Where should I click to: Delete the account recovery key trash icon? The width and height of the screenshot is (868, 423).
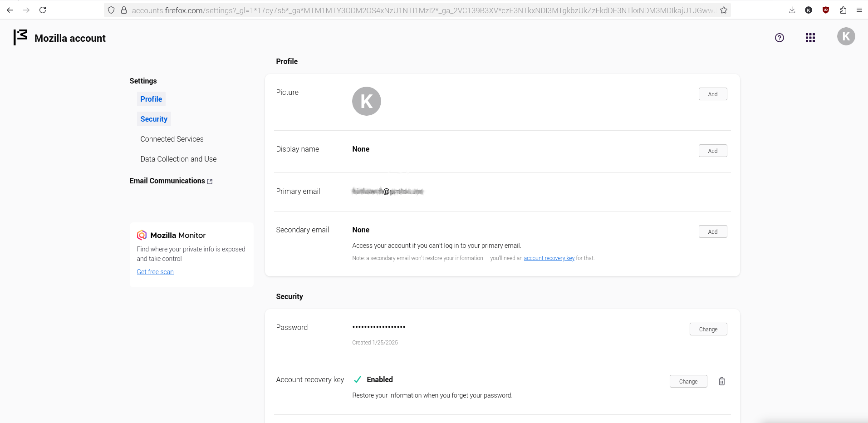pyautogui.click(x=722, y=381)
